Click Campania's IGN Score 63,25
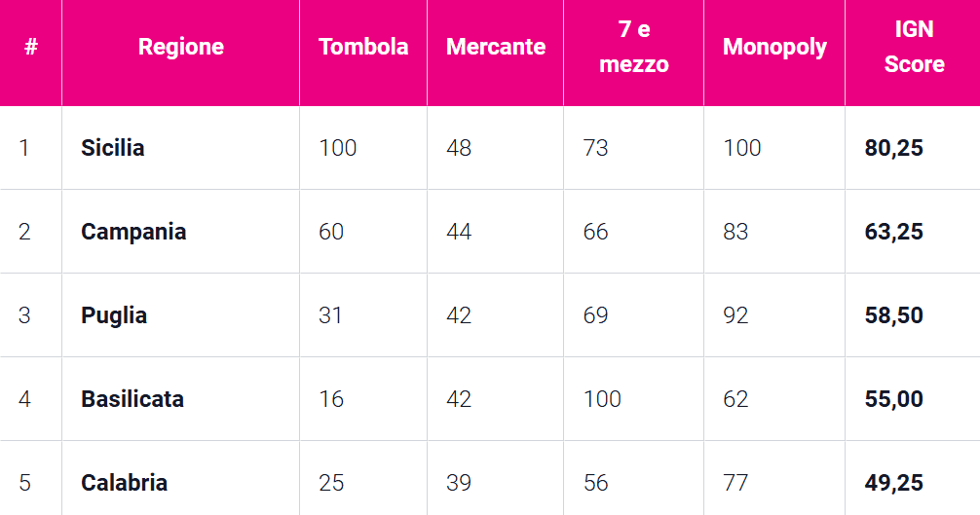Viewport: 980px width, 515px height. (x=893, y=232)
